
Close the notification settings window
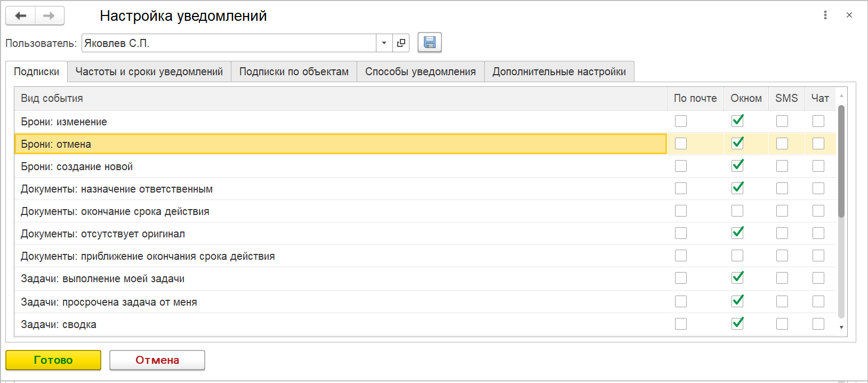coord(849,15)
